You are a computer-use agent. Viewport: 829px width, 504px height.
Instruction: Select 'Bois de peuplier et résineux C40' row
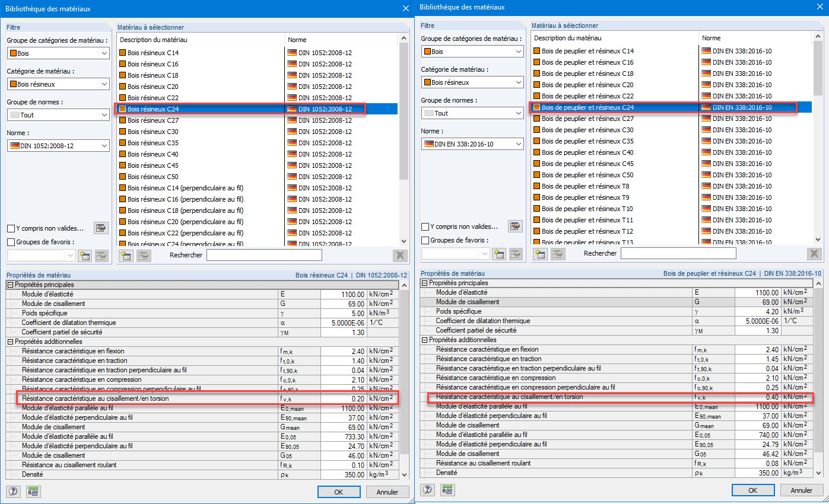(x=672, y=152)
